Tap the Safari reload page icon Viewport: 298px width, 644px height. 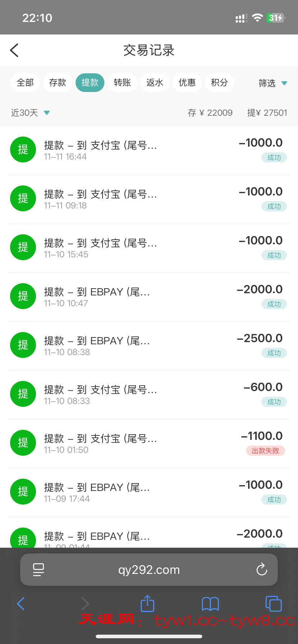[x=262, y=569]
